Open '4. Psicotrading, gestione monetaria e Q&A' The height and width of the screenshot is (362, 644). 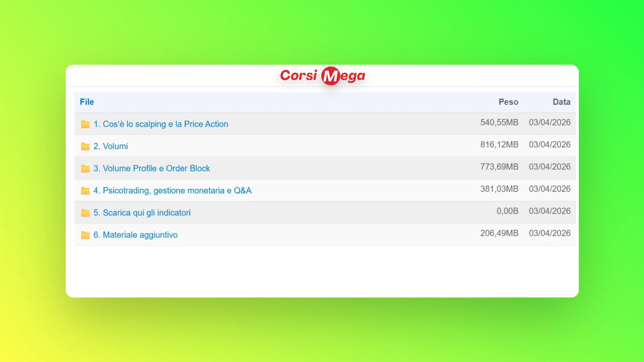pyautogui.click(x=172, y=190)
